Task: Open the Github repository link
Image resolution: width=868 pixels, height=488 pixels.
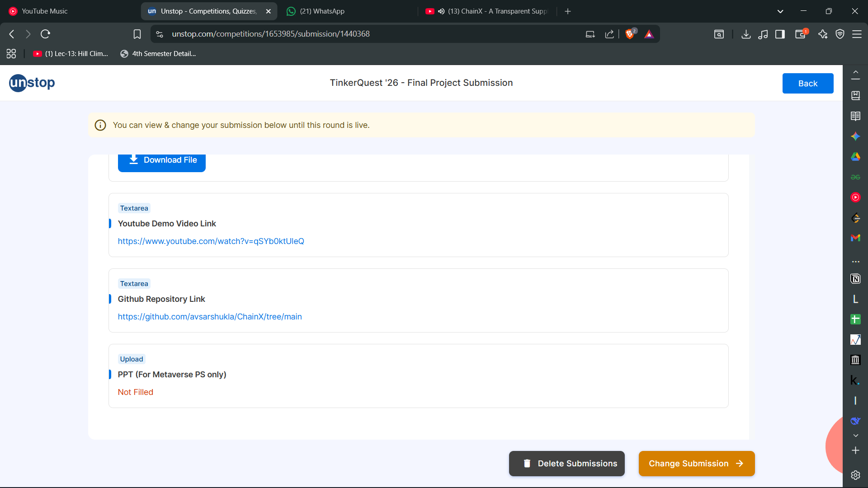Action: click(210, 317)
